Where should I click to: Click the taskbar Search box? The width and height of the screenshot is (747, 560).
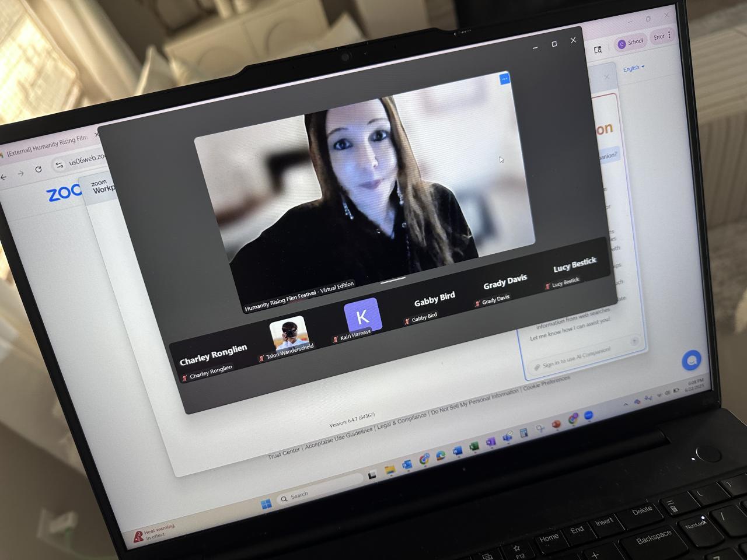(x=320, y=489)
